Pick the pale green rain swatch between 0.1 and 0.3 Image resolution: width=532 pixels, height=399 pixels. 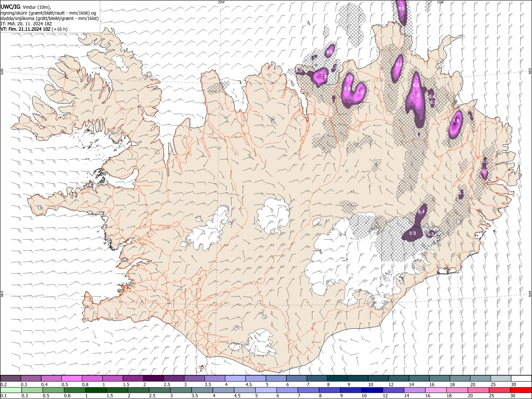11,390
